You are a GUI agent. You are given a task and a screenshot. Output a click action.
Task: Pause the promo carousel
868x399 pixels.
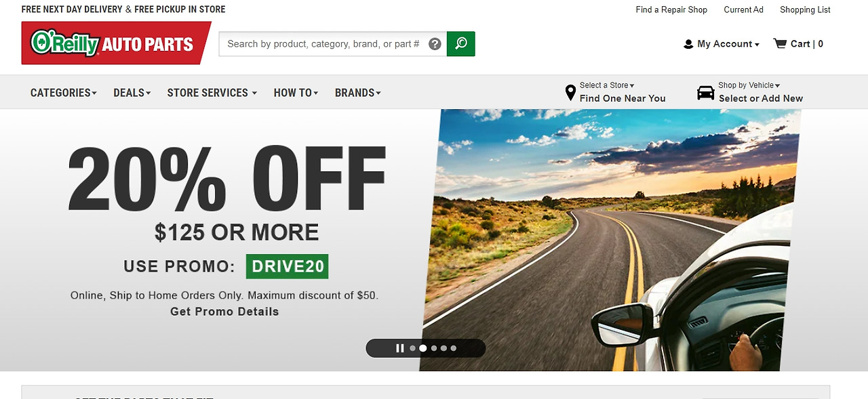pos(400,348)
